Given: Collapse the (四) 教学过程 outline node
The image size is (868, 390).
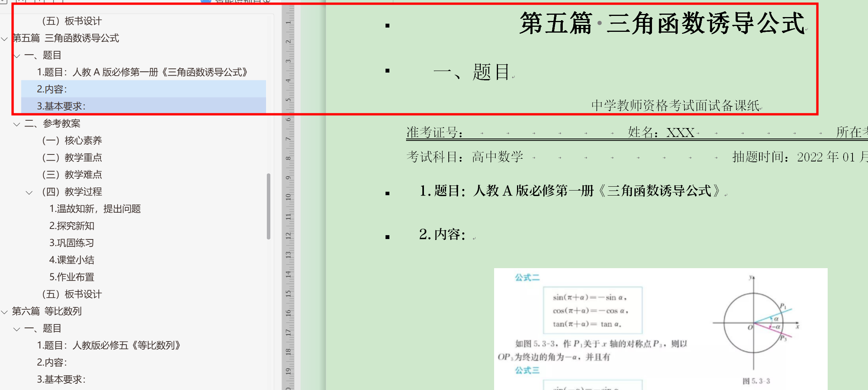Looking at the screenshot, I should [x=29, y=192].
